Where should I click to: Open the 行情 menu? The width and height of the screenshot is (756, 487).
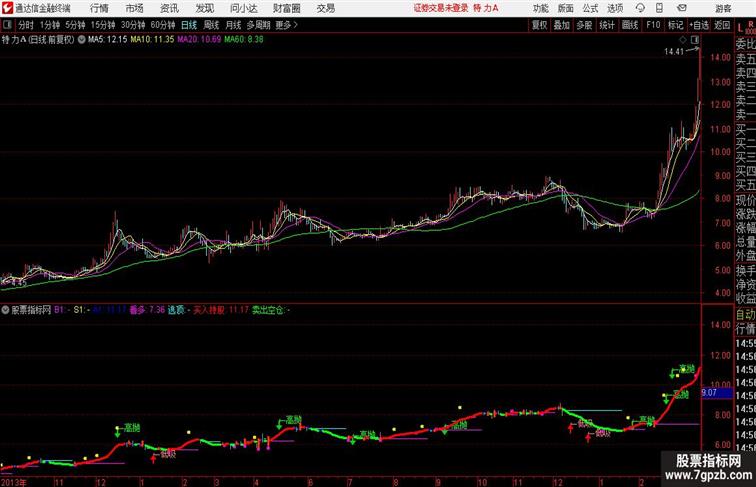[x=99, y=8]
